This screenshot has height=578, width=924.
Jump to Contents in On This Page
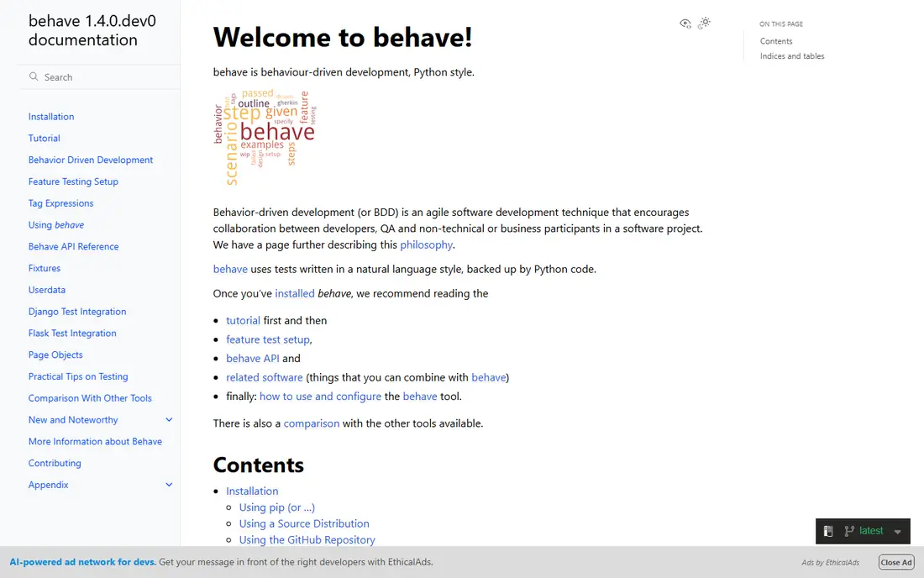[776, 41]
